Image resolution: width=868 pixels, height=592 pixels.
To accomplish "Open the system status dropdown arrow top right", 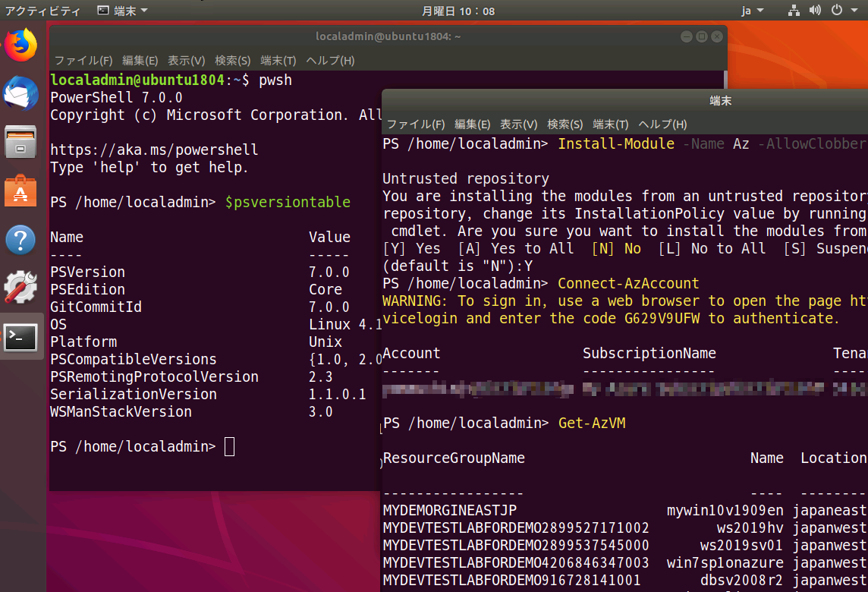I will 854,11.
